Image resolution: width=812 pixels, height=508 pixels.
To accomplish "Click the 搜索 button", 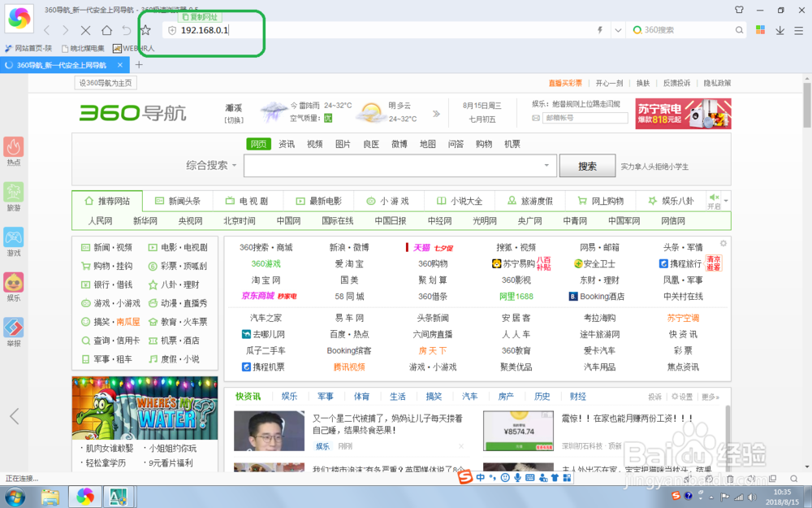I will (x=587, y=166).
